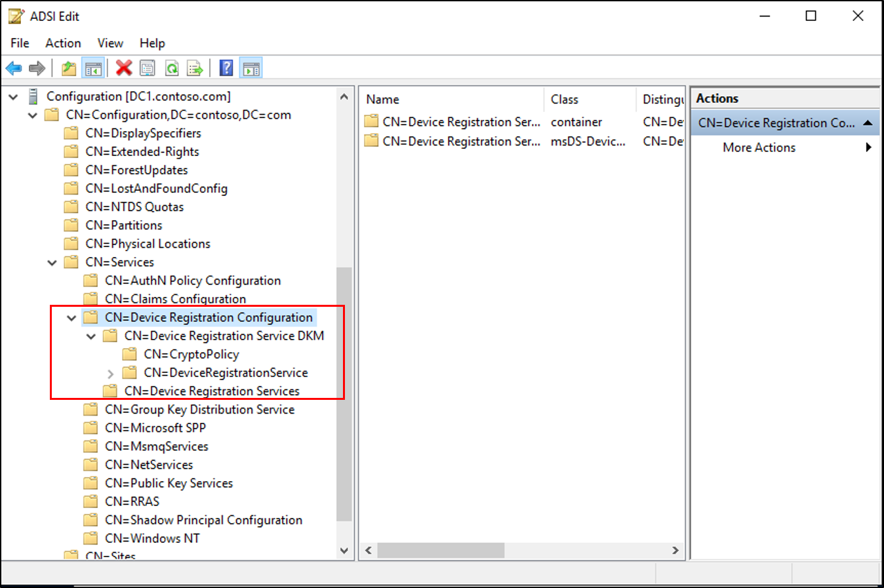
Task: Click the Back navigation arrow
Action: 14,68
